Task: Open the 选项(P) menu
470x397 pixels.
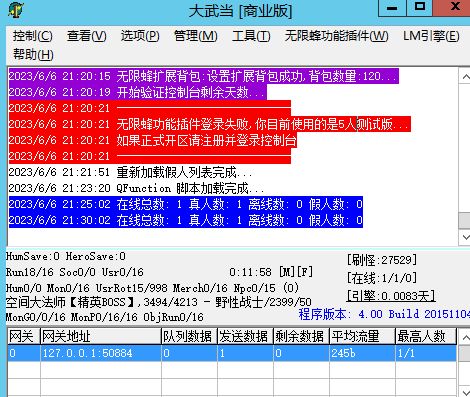Action: [x=140, y=36]
